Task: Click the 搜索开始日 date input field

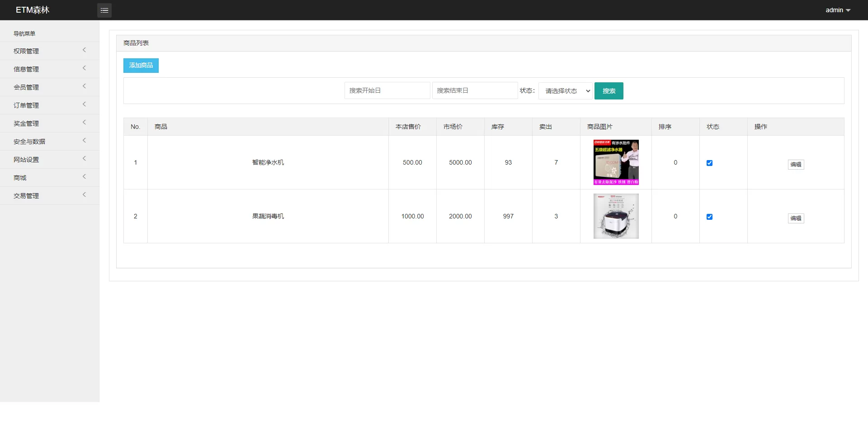Action: pyautogui.click(x=387, y=90)
